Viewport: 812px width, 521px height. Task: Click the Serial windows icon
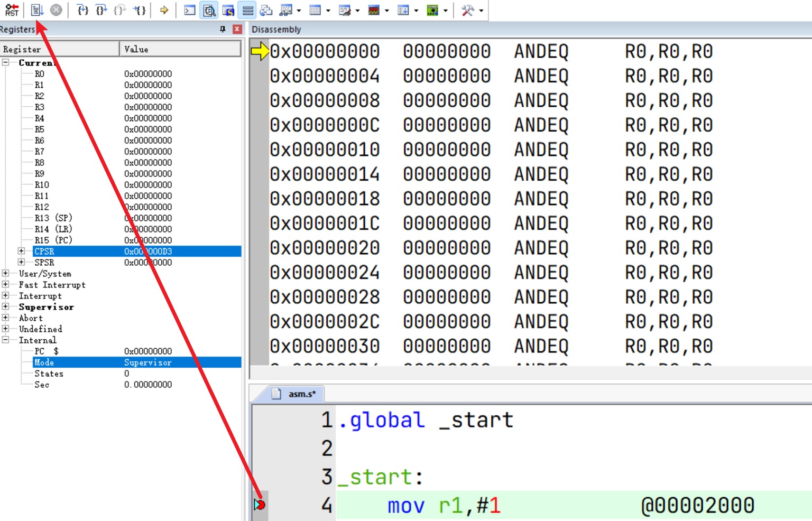tap(345, 10)
